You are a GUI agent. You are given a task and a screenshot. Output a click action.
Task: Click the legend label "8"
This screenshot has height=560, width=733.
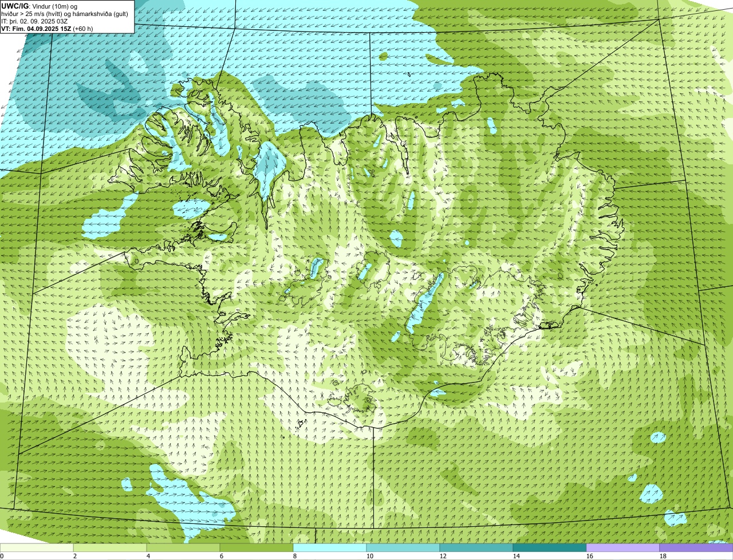295,556
